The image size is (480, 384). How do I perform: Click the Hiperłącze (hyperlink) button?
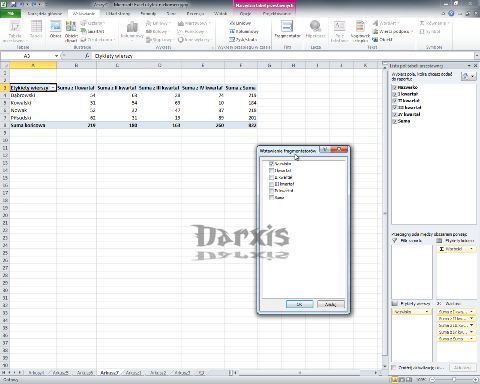(315, 29)
